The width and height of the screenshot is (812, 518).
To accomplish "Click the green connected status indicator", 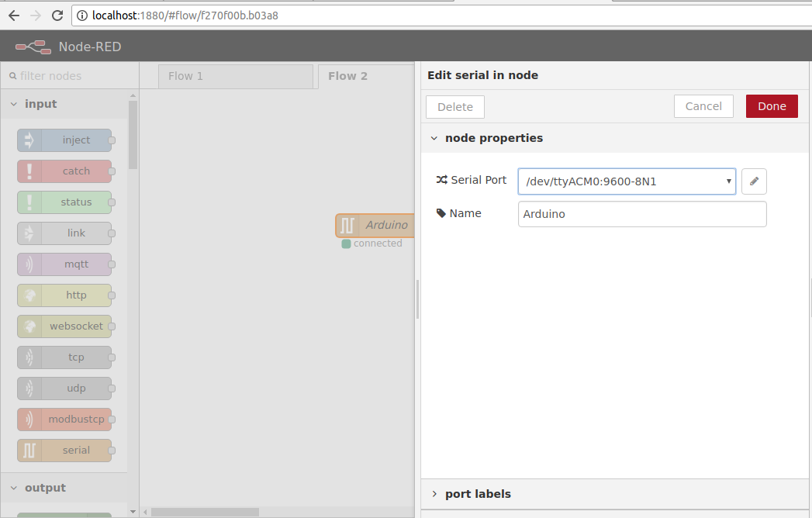I will click(x=346, y=244).
